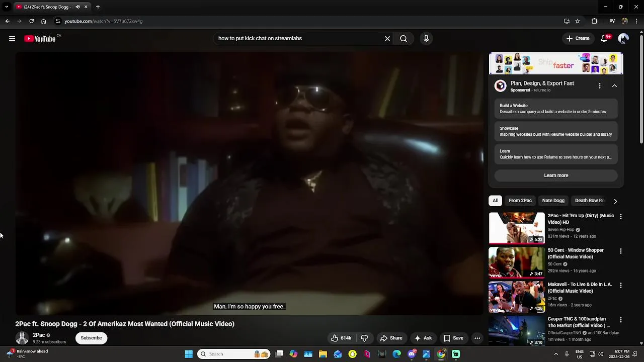644x362 pixels.
Task: Open Snapchat from taskbar
Action: point(353,354)
